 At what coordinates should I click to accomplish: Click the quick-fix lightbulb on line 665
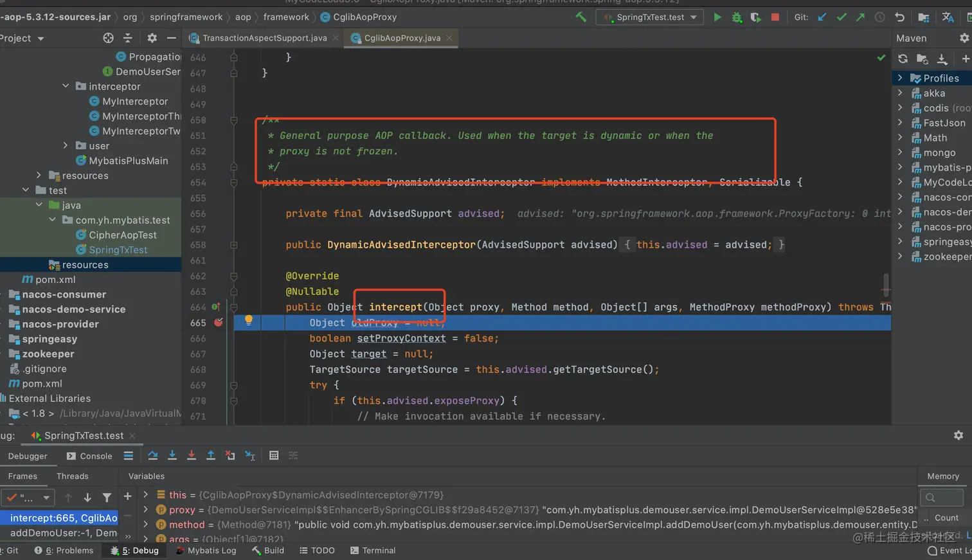coord(249,320)
